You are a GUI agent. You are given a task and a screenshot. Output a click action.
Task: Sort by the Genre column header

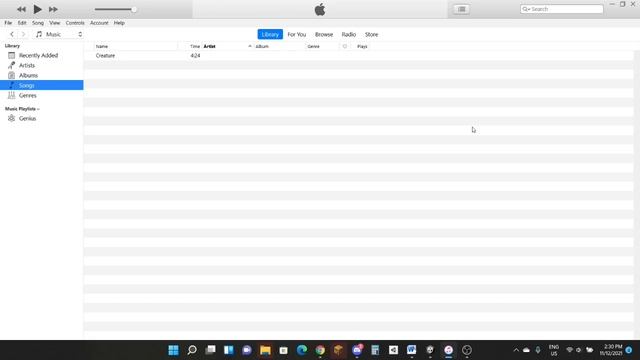tap(313, 47)
